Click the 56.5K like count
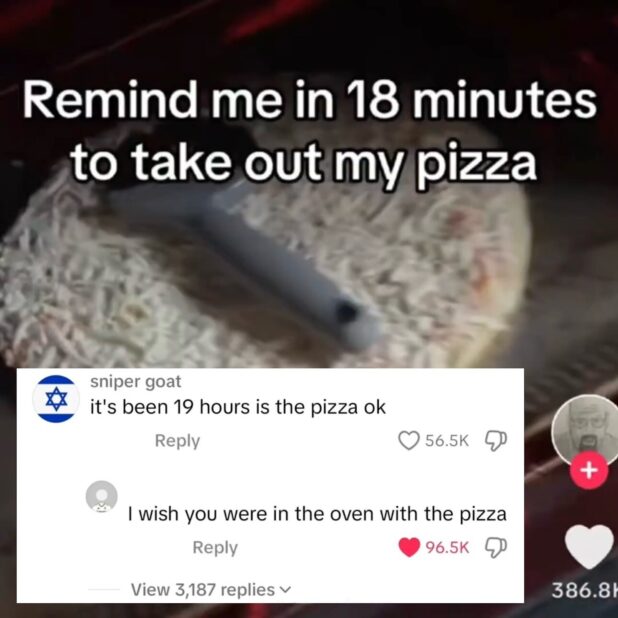 click(447, 441)
